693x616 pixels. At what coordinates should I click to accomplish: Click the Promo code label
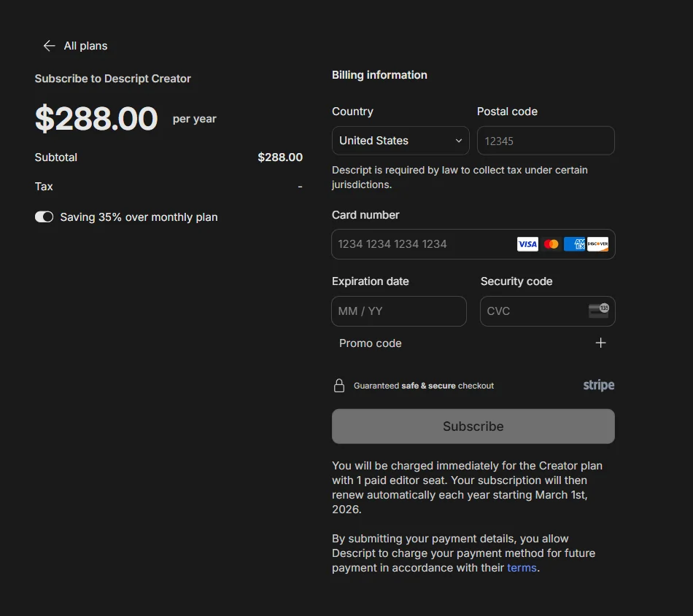click(x=370, y=343)
